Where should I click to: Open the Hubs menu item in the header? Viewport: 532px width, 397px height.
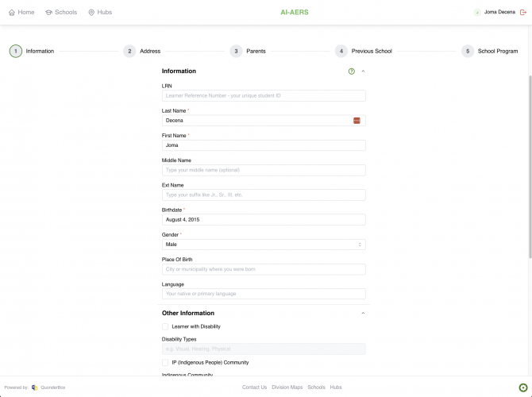[x=100, y=12]
